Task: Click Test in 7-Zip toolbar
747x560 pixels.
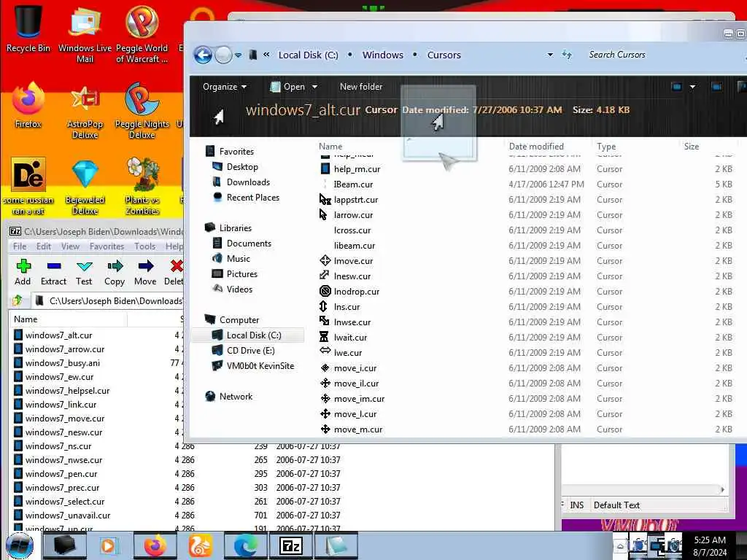Action: [84, 273]
